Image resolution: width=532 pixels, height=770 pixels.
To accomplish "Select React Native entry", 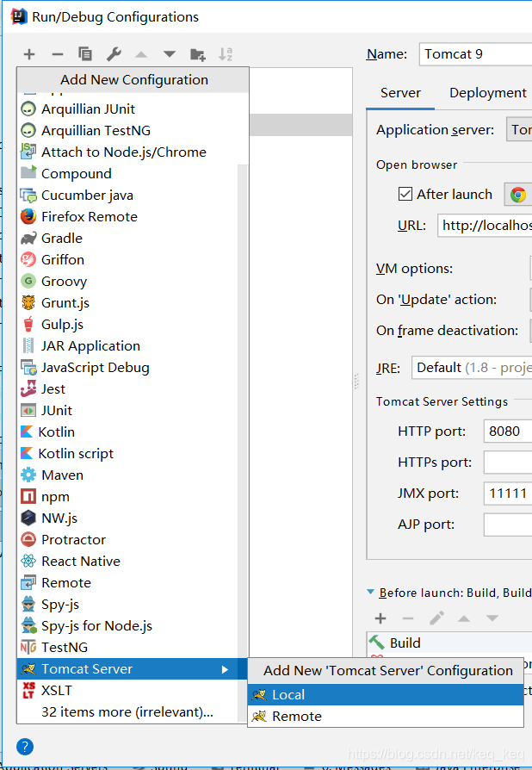I will (127, 562).
